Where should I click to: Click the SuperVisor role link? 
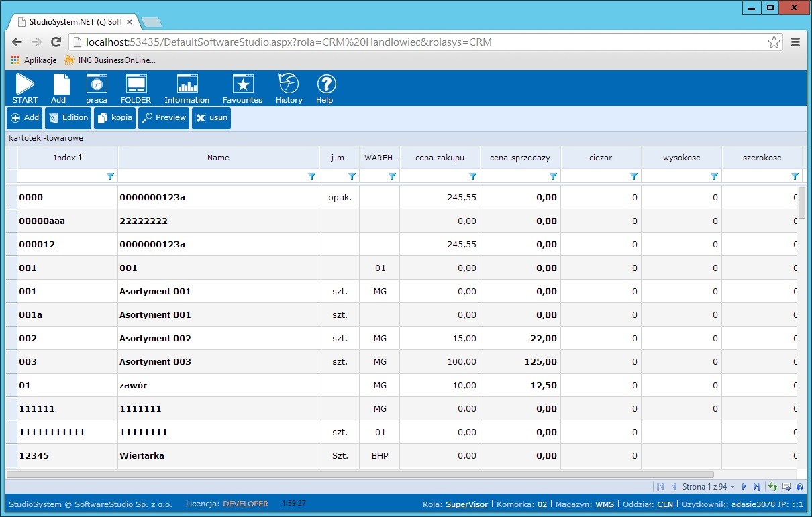[x=466, y=504]
